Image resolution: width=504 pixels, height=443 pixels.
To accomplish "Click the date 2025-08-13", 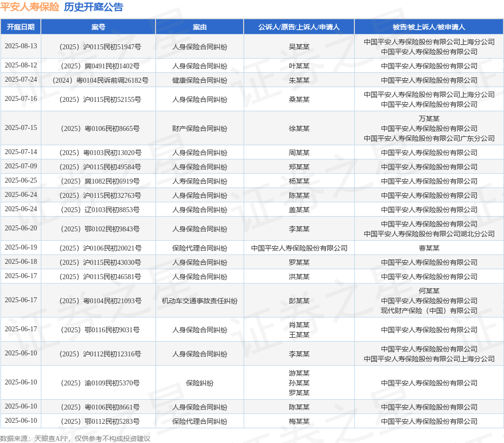I will [x=21, y=46].
